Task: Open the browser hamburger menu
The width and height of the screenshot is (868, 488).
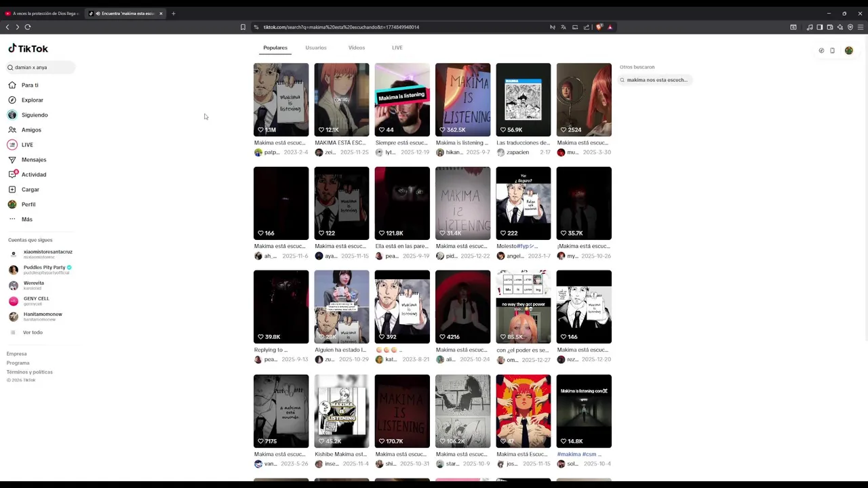Action: (861, 27)
